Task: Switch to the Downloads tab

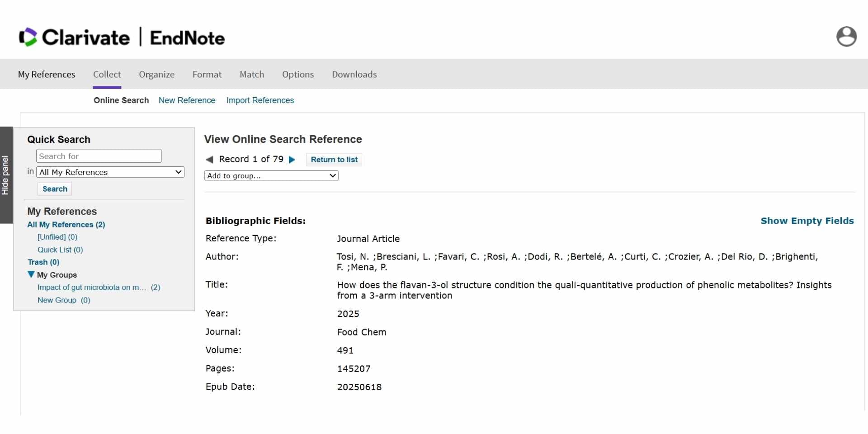Action: click(x=354, y=74)
